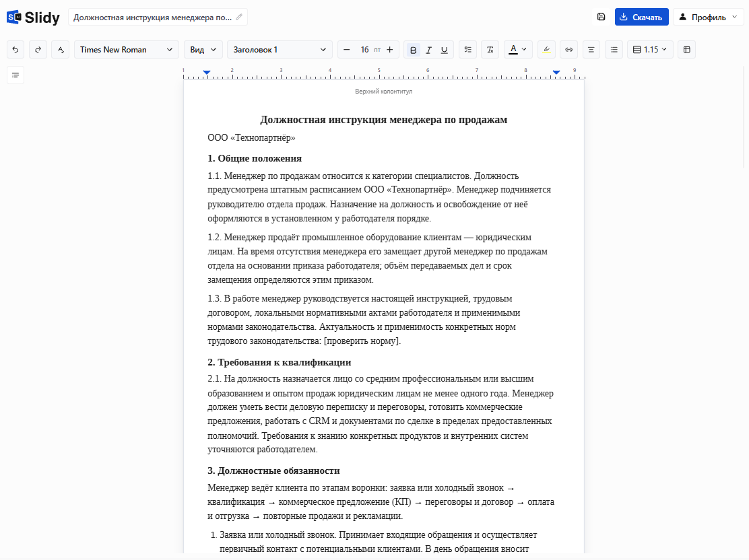This screenshot has height=560, width=749.
Task: Open the Профиль menu
Action: 709,17
